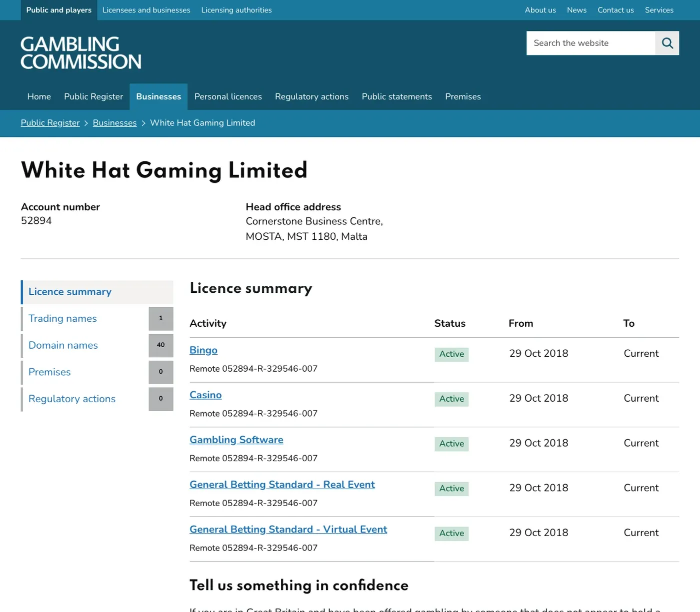Go to About us page
The image size is (700, 612).
coord(540,10)
